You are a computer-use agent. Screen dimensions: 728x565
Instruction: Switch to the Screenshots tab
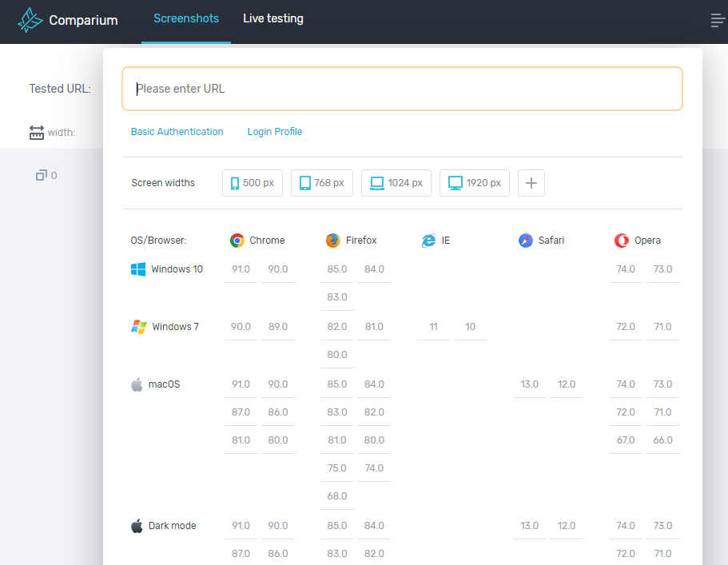(x=186, y=18)
